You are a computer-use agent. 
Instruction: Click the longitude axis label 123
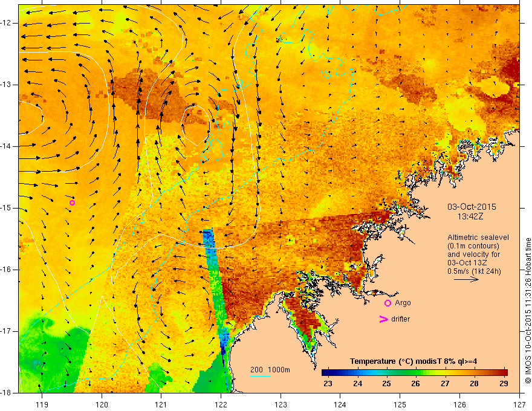281,404
